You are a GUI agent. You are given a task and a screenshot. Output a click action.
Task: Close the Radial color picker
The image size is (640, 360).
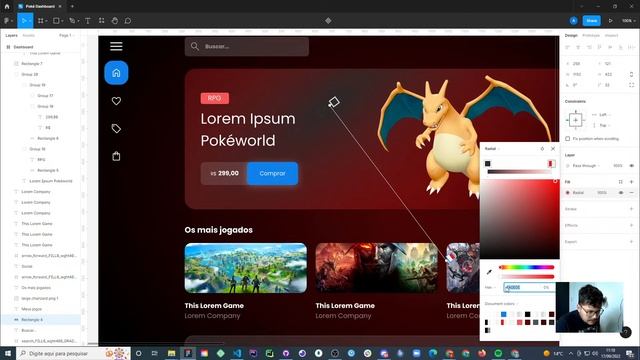tap(553, 149)
